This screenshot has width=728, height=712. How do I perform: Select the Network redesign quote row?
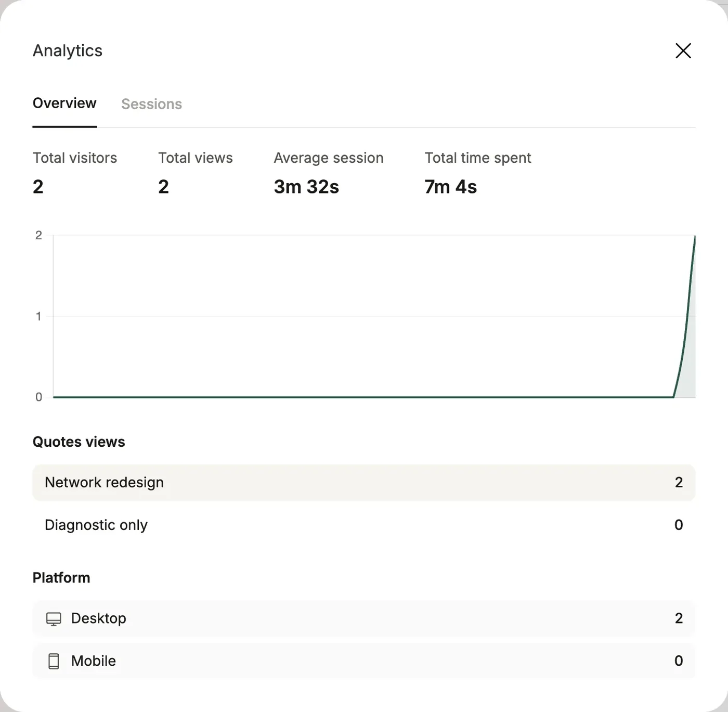click(363, 483)
